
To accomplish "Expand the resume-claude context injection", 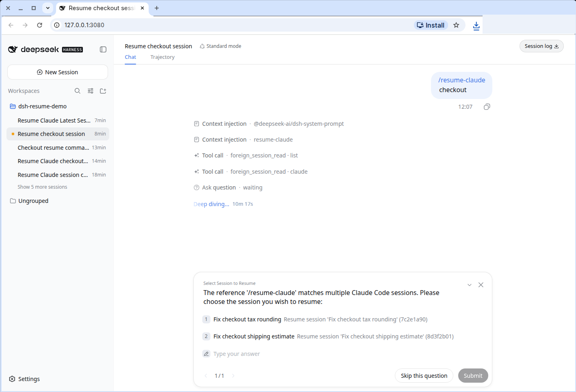I will click(243, 140).
